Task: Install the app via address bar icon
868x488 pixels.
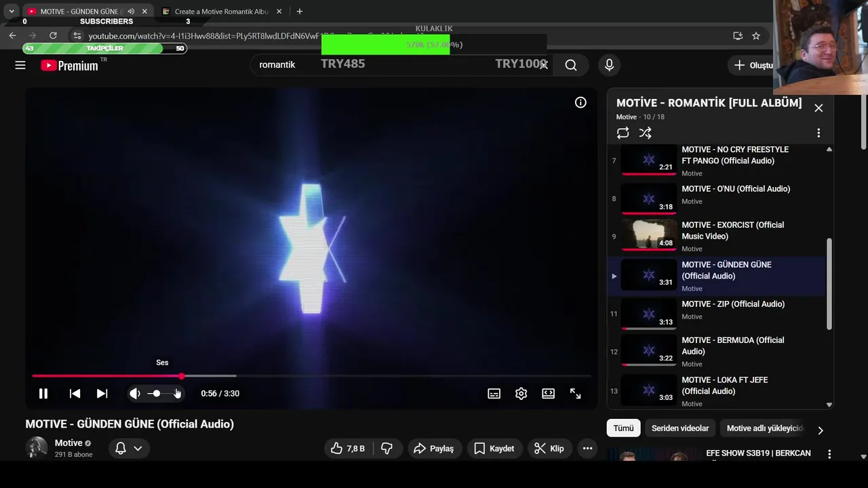Action: (738, 36)
